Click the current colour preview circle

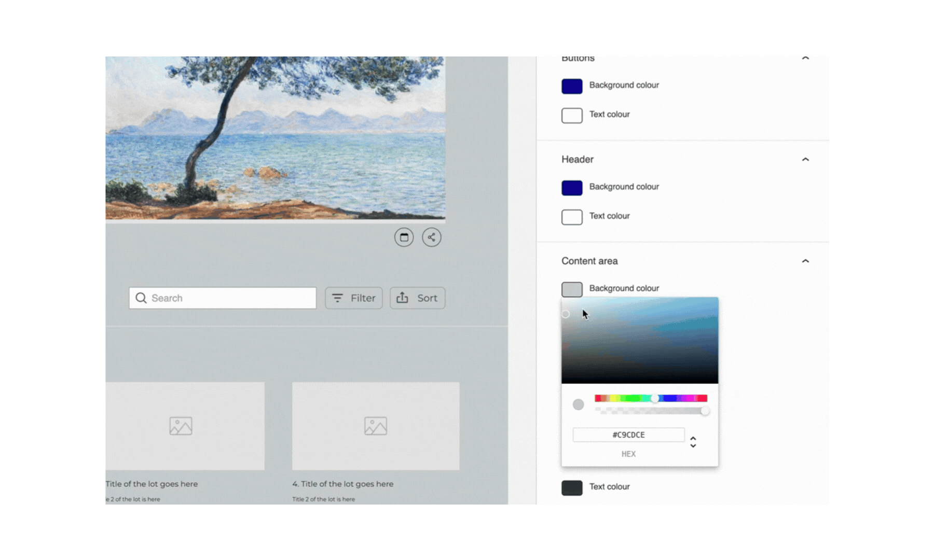[x=578, y=404]
